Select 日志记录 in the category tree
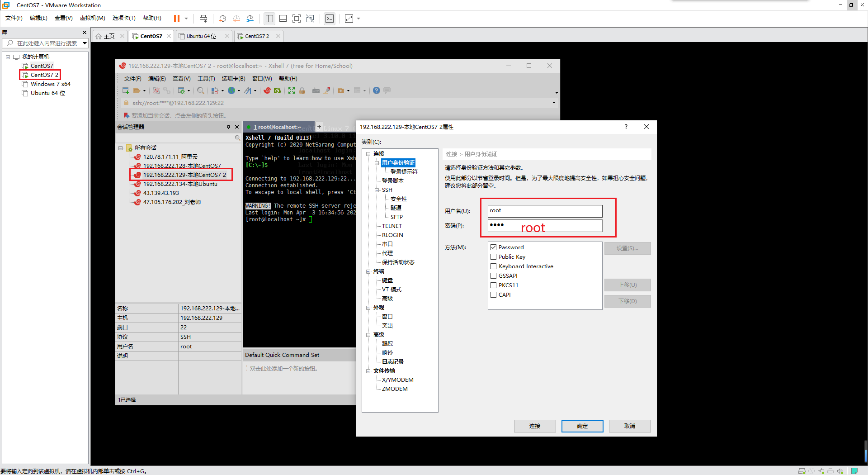 [393, 362]
